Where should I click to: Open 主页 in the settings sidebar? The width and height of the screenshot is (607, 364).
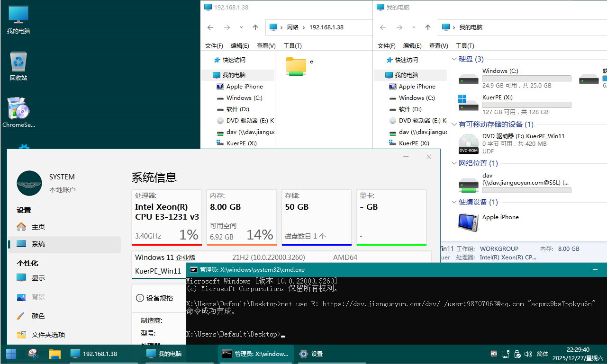pyautogui.click(x=38, y=227)
